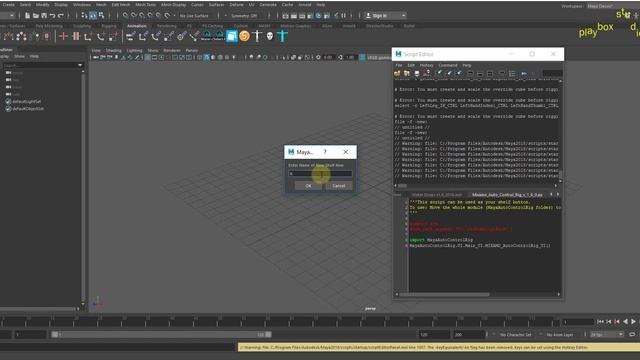The image size is (640, 360).
Task: Click the skull shelf icon
Action: (269, 36)
